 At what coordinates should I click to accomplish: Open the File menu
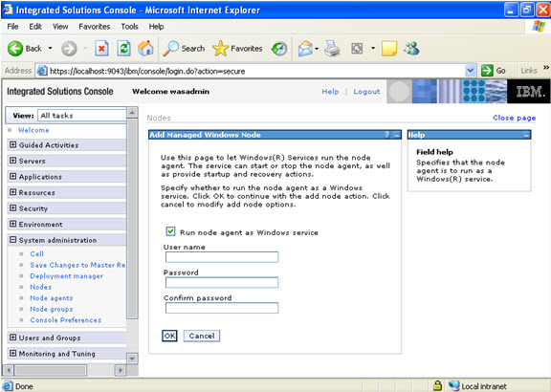(x=12, y=27)
